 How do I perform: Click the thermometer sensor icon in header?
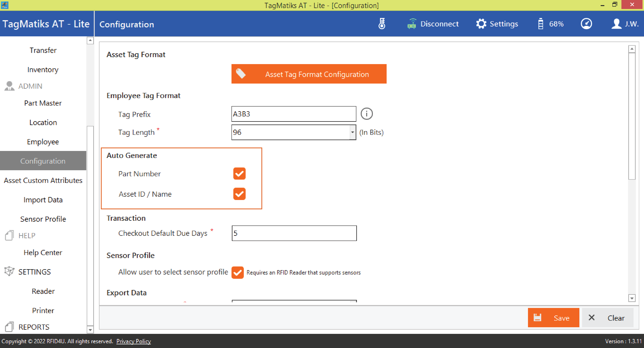point(382,24)
